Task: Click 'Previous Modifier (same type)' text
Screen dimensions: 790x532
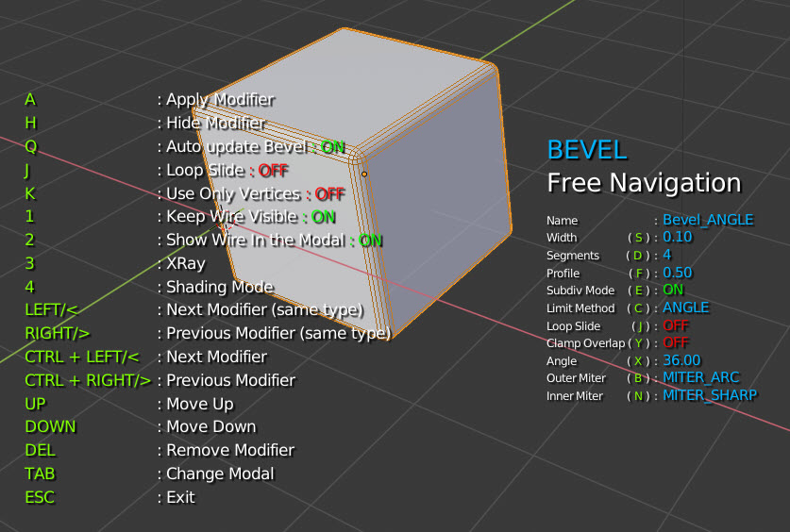Action: click(x=278, y=333)
